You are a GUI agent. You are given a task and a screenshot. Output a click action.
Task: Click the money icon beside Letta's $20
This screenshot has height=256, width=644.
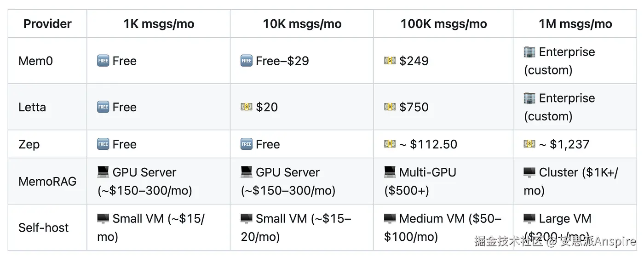pyautogui.click(x=247, y=107)
